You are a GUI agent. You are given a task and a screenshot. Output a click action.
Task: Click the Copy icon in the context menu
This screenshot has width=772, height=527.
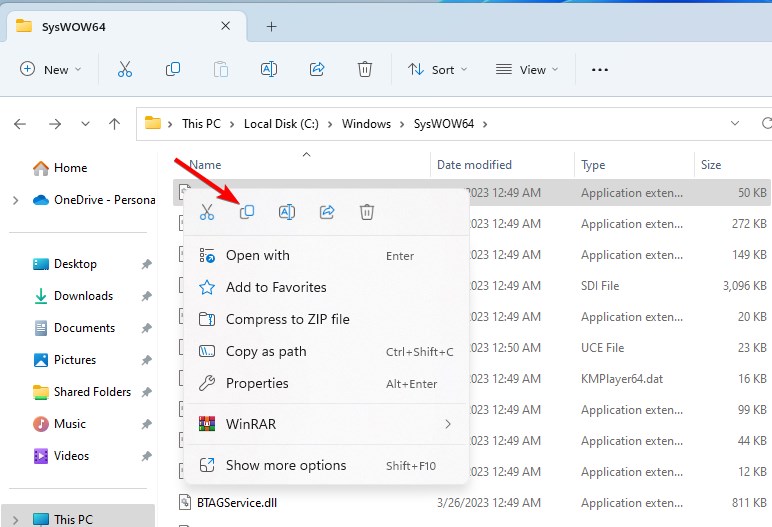pyautogui.click(x=247, y=212)
